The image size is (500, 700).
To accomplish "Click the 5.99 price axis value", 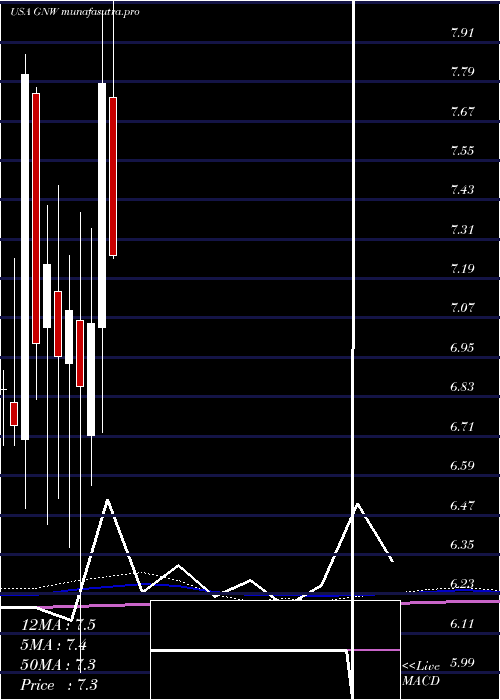I will click(462, 662).
